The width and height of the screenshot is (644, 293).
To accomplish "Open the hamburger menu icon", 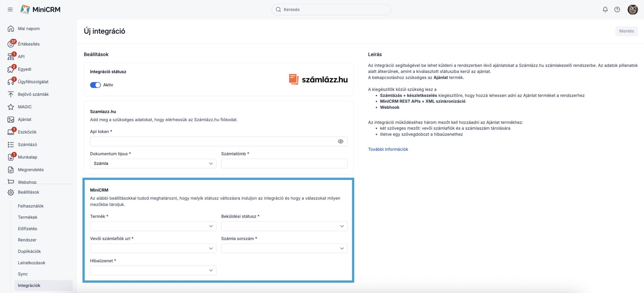I will (10, 10).
